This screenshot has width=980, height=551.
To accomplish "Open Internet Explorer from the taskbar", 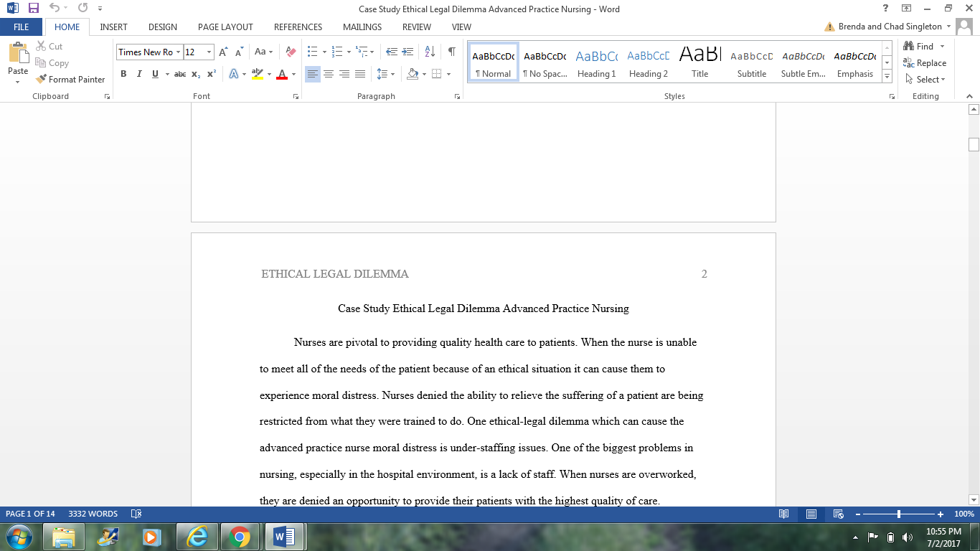I will click(x=196, y=537).
